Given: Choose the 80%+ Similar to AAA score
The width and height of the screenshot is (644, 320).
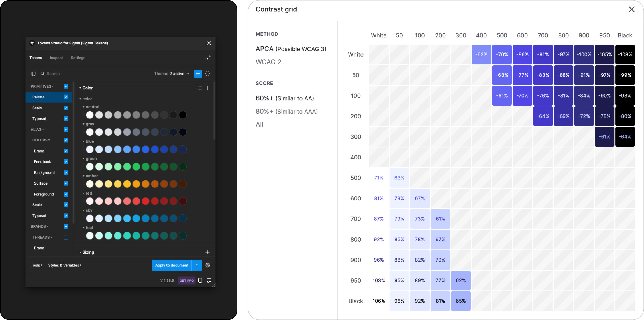Looking at the screenshot, I should [286, 111].
